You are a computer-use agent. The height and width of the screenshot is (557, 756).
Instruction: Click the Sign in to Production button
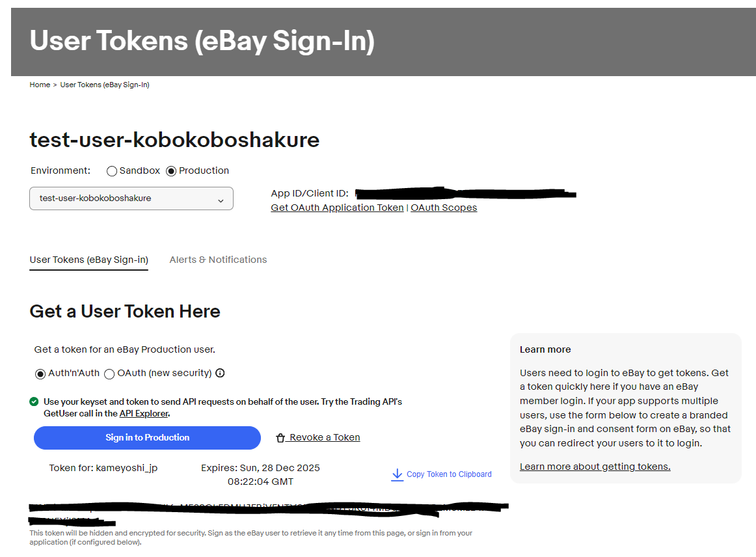147,438
